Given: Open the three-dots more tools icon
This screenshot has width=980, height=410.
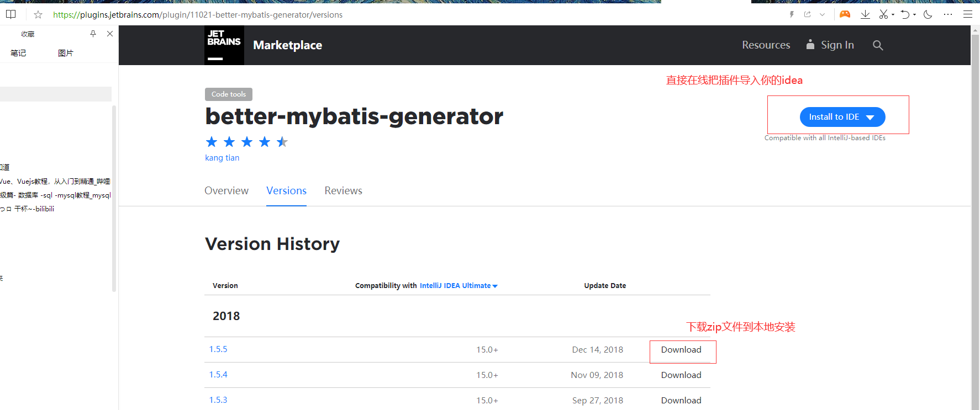Looking at the screenshot, I should pos(948,14).
